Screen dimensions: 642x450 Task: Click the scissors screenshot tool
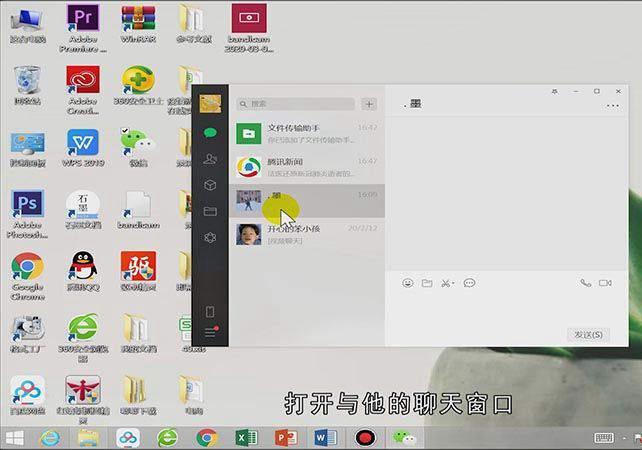click(x=445, y=283)
